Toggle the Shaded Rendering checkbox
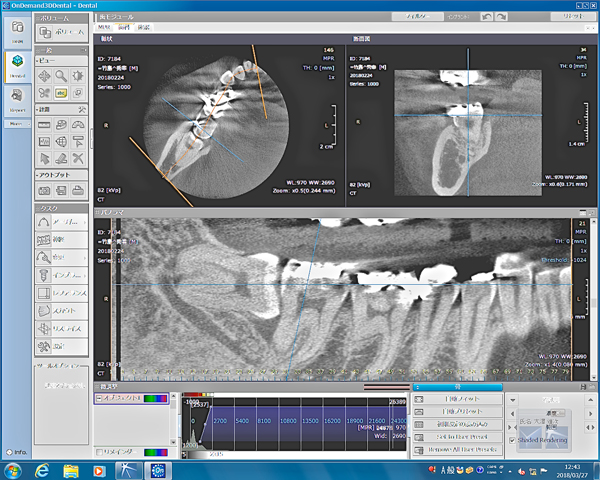Viewport: 600px width, 480px height. (513, 439)
